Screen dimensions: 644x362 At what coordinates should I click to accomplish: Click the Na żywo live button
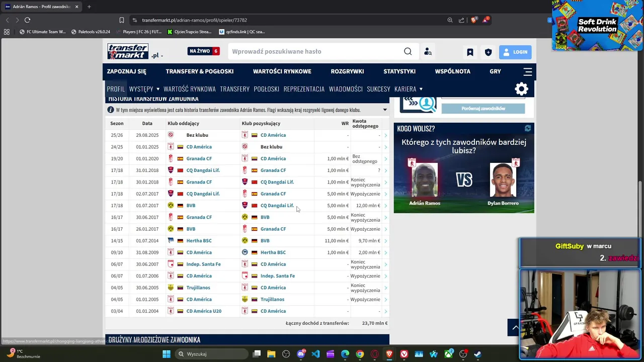[203, 51]
